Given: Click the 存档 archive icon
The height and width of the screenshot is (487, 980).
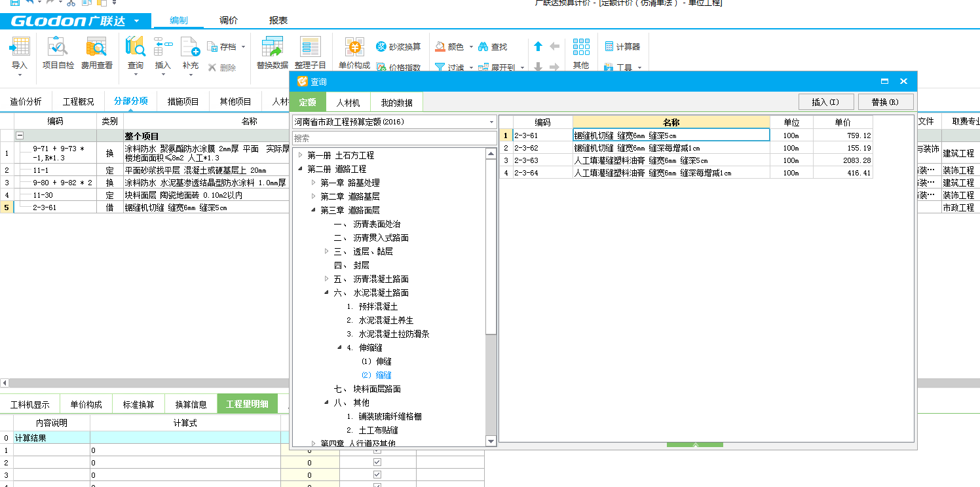Looking at the screenshot, I should coord(212,47).
